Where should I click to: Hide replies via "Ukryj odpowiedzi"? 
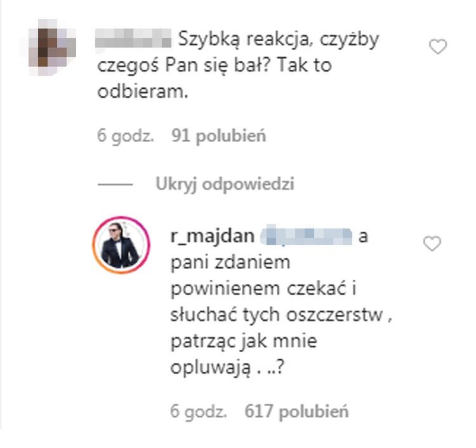tap(225, 184)
